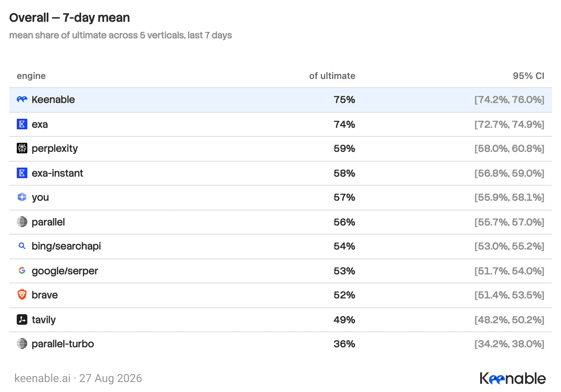Click the parallel-turbo confidence interval cell
Screen dimensions: 561x392
coord(509,344)
